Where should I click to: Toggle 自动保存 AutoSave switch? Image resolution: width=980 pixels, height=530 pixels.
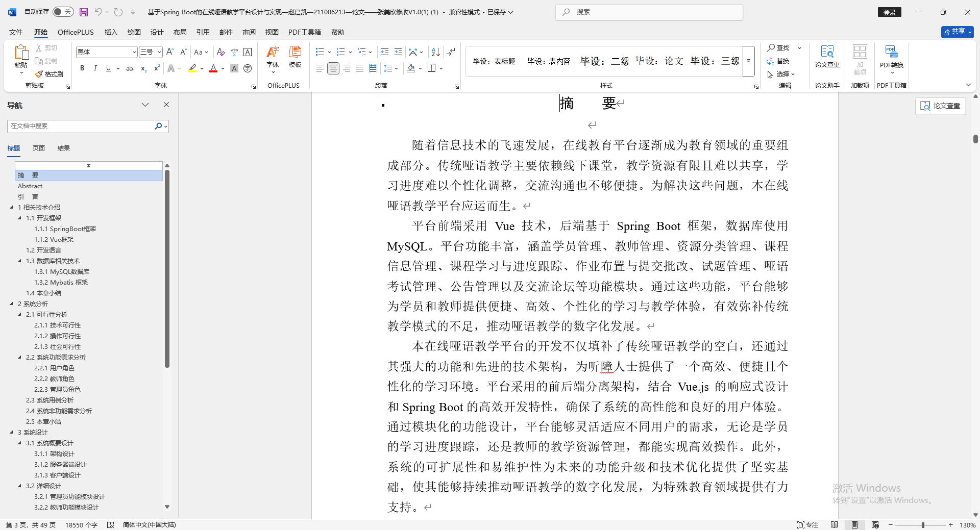(62, 11)
